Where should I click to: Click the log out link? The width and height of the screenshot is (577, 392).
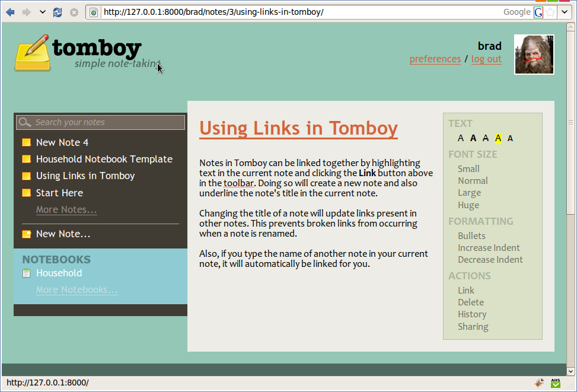coord(486,59)
